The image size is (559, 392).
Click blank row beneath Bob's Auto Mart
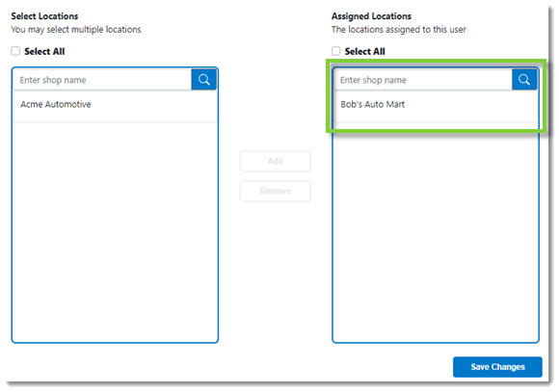[436, 143]
